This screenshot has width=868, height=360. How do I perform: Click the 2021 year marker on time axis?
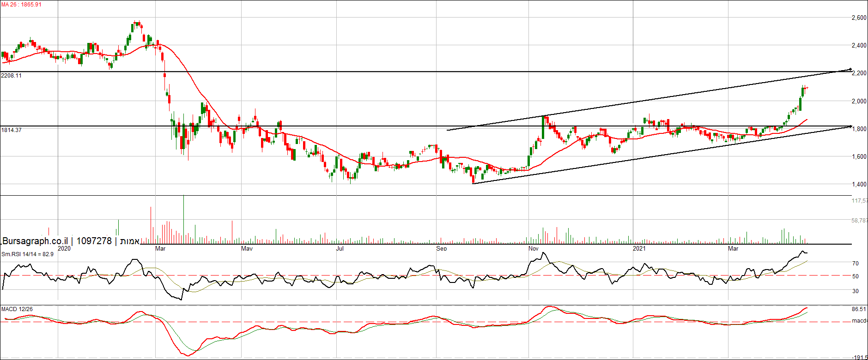[639, 249]
